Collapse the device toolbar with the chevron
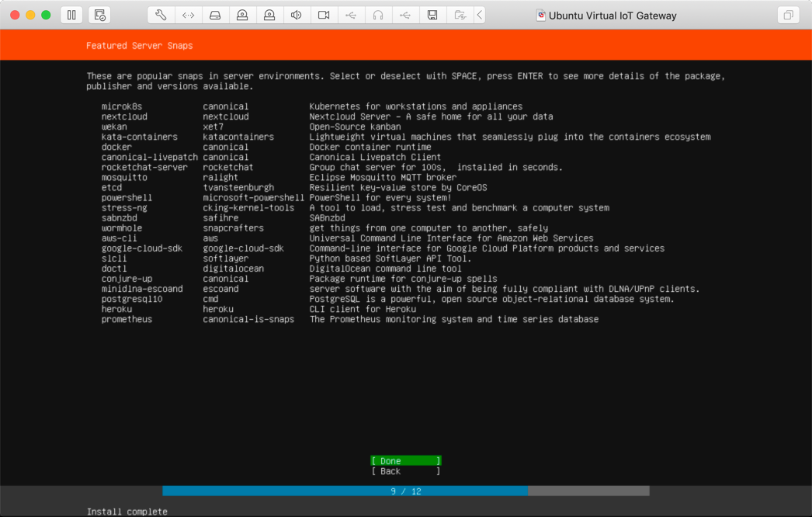 click(x=480, y=15)
